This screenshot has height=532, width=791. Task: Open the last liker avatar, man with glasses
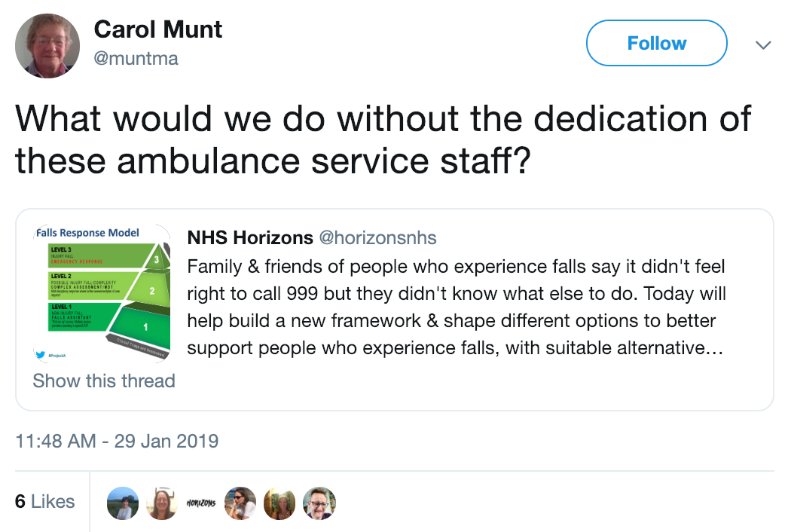319,503
